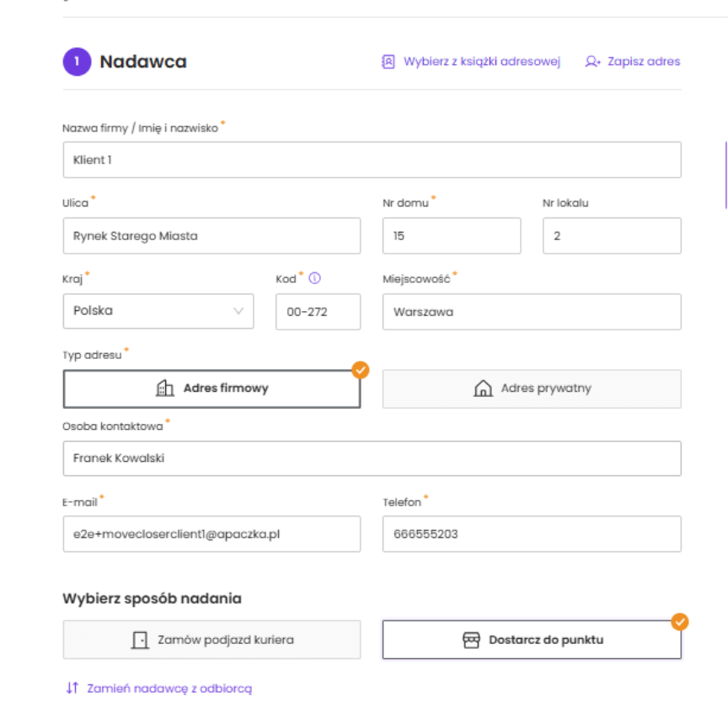The height and width of the screenshot is (708, 728).
Task: Open the Kraj country dropdown
Action: [158, 311]
